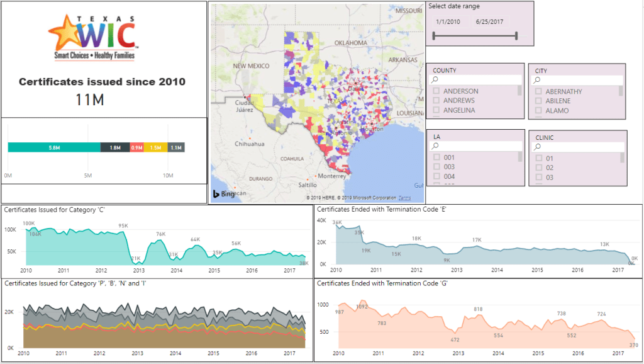The image size is (644, 364).
Task: Click the right handle of date range slider
Action: click(516, 36)
